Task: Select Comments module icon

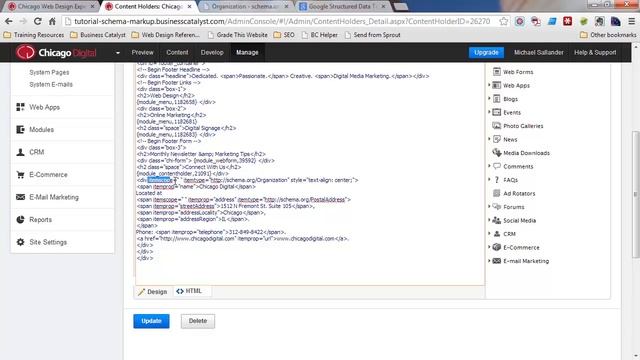Action: (x=497, y=166)
